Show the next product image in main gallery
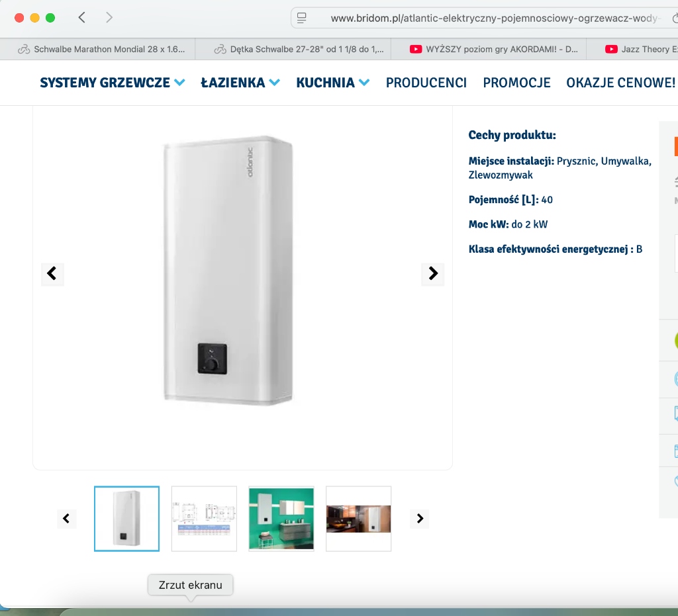Viewport: 678px width, 616px height. click(x=433, y=273)
